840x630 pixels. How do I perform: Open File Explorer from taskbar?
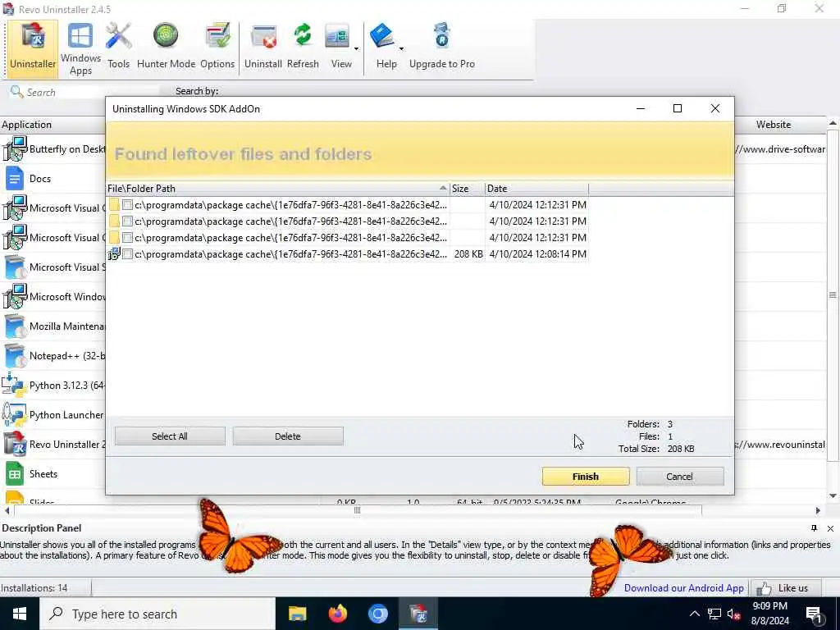click(x=297, y=614)
